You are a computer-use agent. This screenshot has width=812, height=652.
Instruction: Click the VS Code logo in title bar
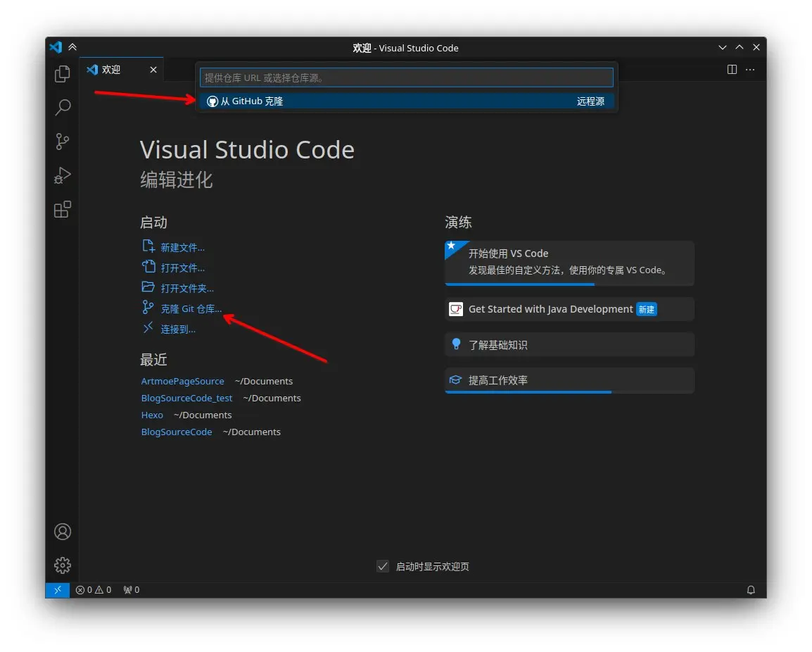[x=56, y=47]
